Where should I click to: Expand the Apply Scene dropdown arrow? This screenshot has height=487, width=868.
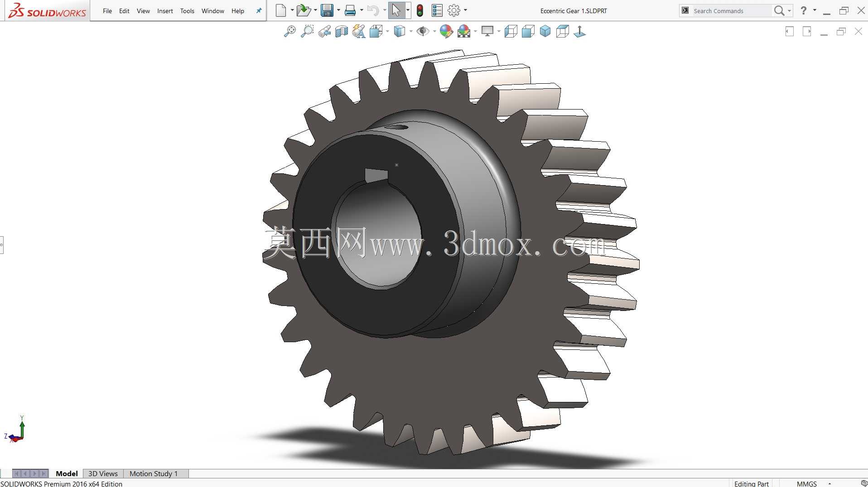(x=475, y=31)
